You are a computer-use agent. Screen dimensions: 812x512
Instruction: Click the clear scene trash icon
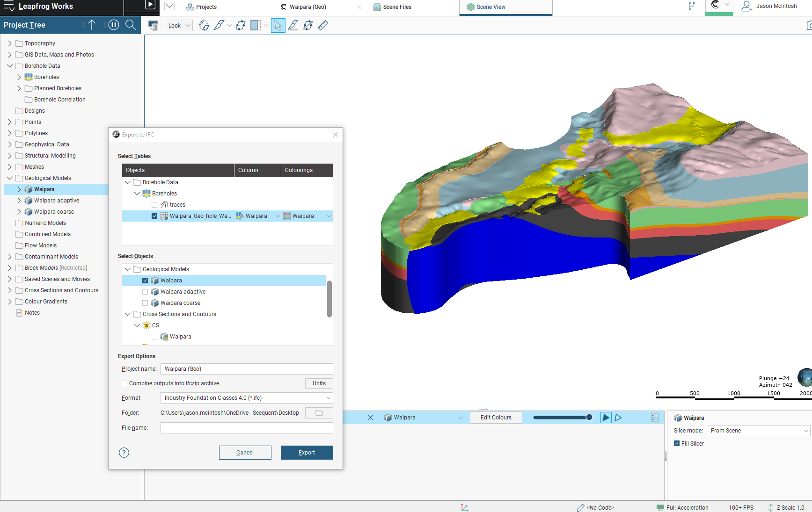153,26
